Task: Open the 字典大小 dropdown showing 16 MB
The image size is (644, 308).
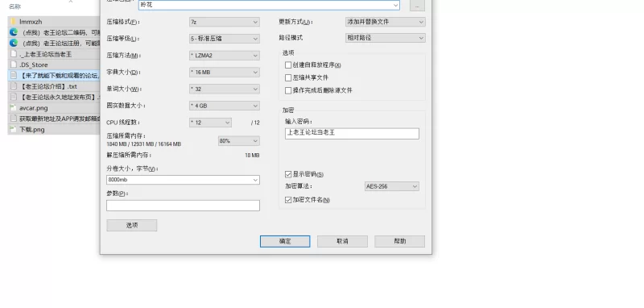Action: point(225,73)
